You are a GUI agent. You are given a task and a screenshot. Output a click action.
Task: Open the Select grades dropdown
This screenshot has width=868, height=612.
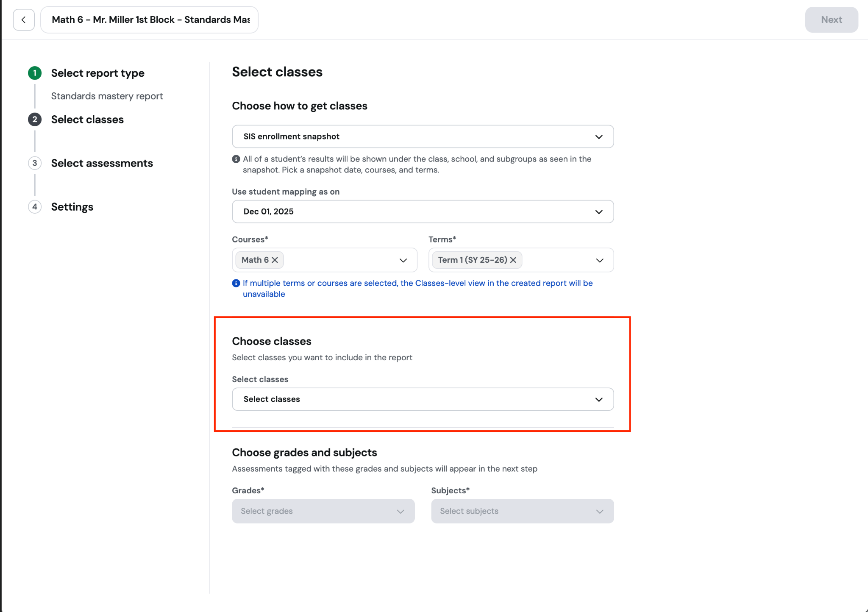click(323, 511)
